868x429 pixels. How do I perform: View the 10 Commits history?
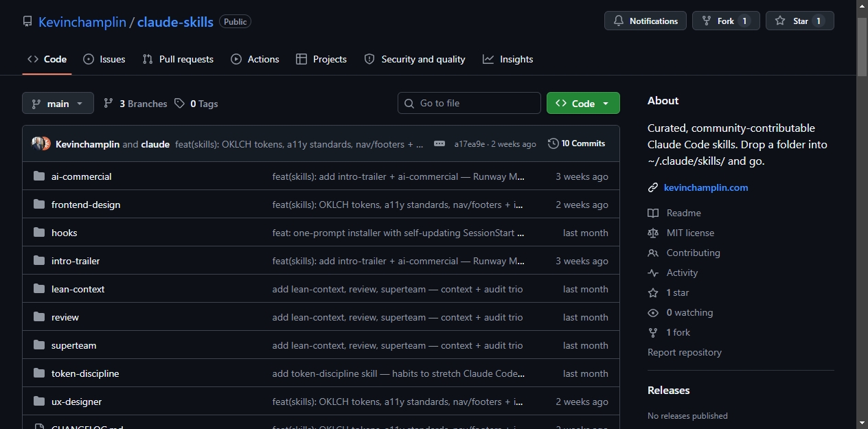point(576,143)
